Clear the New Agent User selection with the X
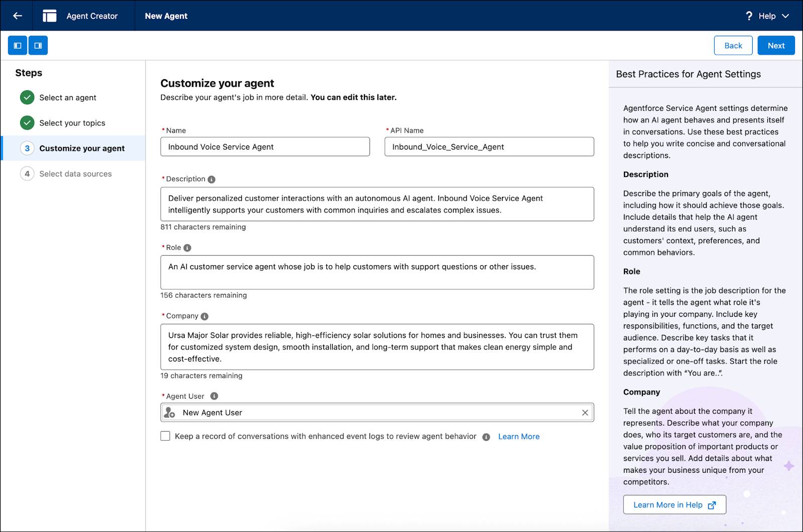The height and width of the screenshot is (532, 803). click(585, 412)
